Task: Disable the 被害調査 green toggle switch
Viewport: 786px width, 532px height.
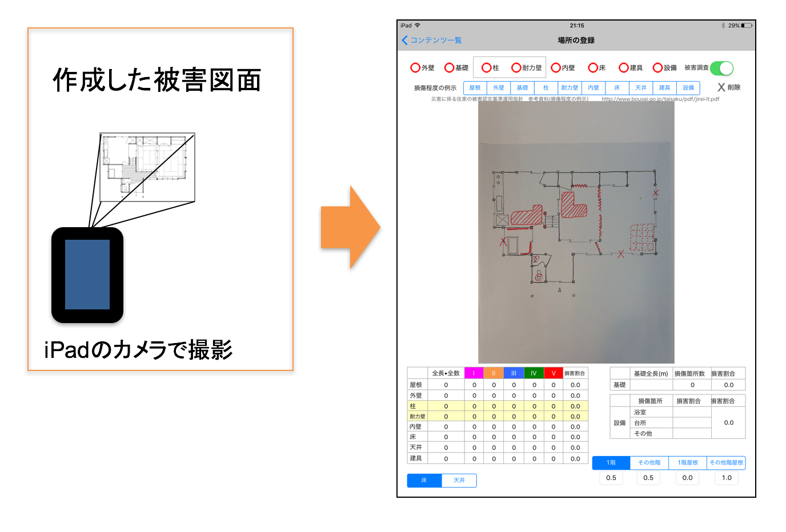Action: tap(721, 67)
